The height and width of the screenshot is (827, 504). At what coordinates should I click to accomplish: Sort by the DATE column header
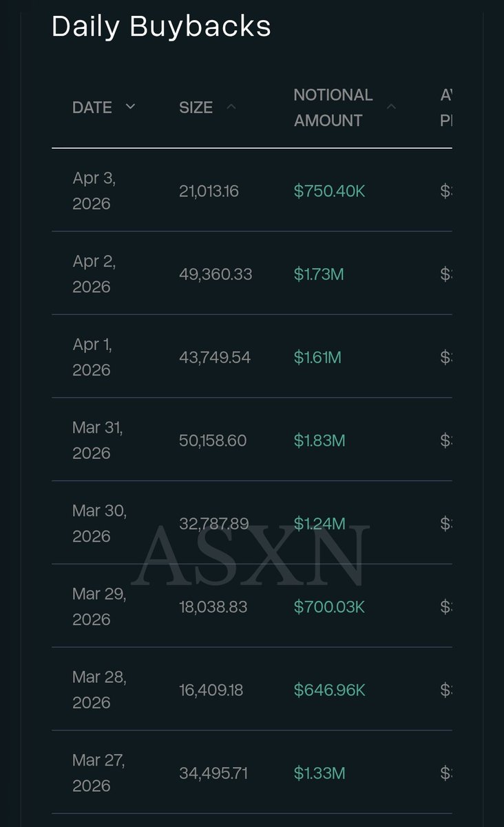click(92, 108)
